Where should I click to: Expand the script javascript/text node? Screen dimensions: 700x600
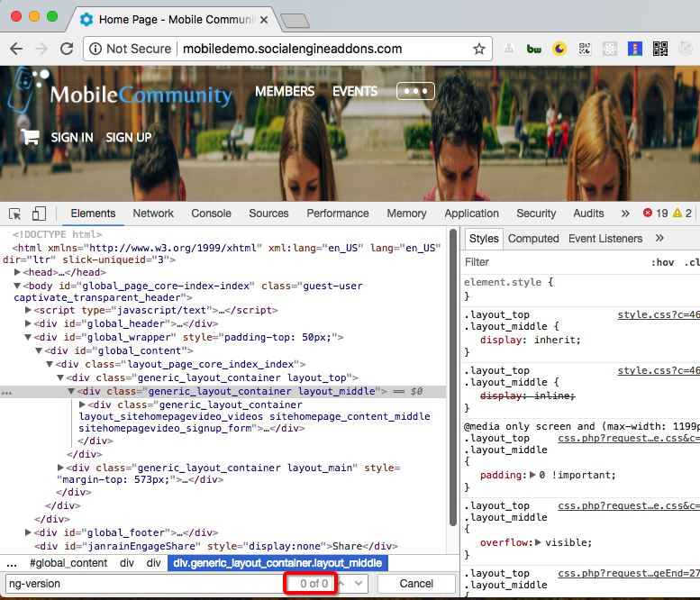[x=28, y=310]
